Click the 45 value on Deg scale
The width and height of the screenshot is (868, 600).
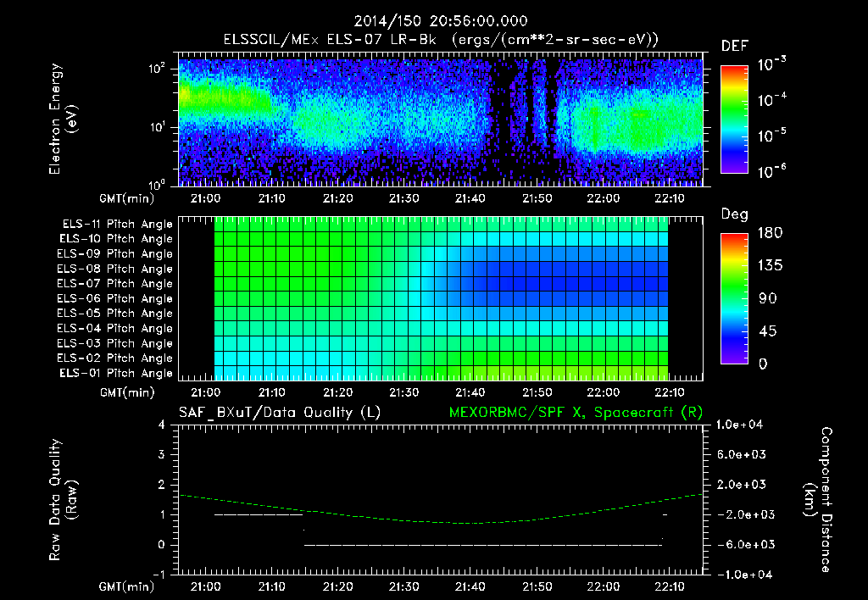point(768,331)
